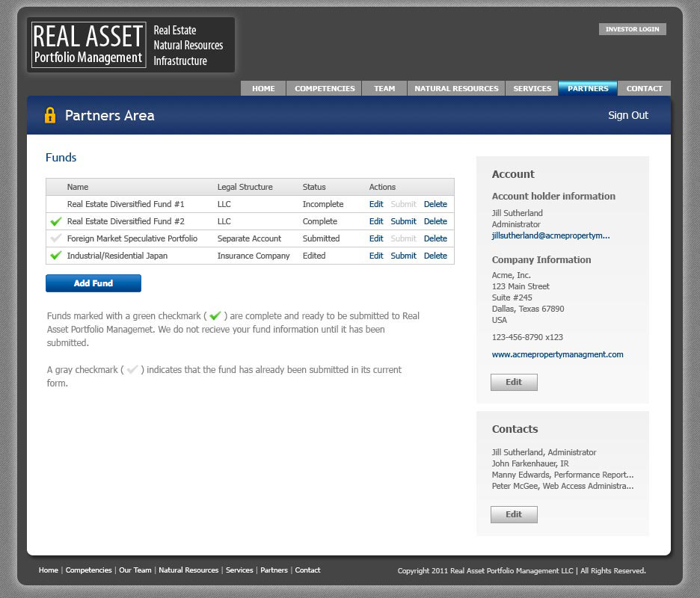Delete Foreign Market Speculative Portfolio fund
The width and height of the screenshot is (700, 598).
[435, 238]
